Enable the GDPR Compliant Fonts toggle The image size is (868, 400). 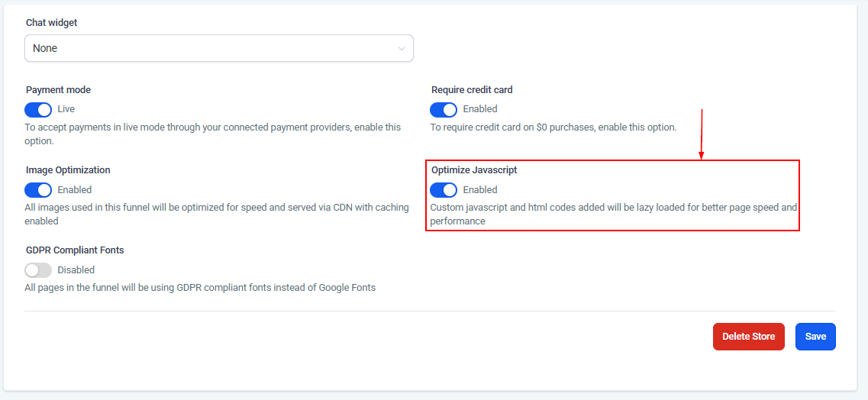tap(38, 270)
